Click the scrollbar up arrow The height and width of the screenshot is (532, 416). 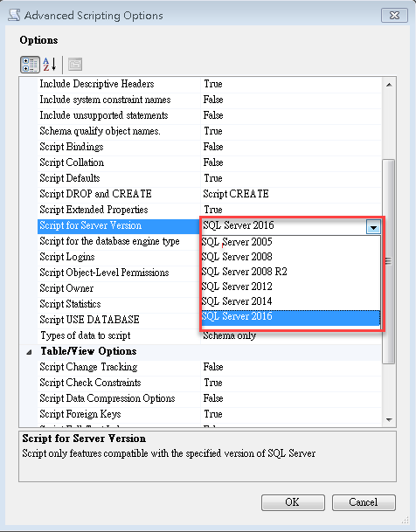(389, 85)
